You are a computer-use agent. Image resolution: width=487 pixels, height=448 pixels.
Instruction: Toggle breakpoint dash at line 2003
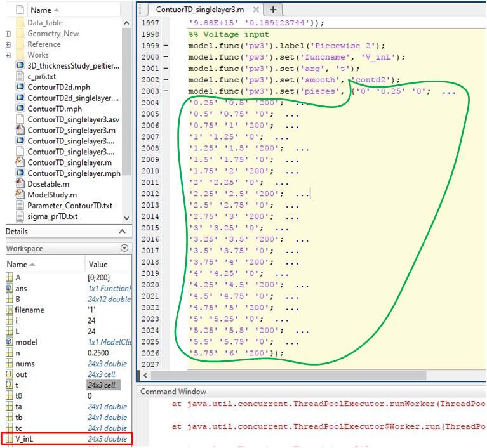coord(166,91)
